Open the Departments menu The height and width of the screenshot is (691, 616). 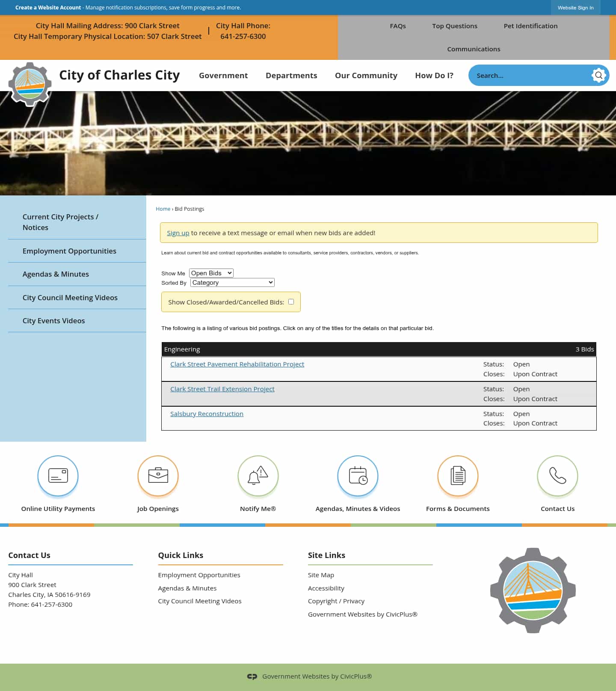[291, 75]
